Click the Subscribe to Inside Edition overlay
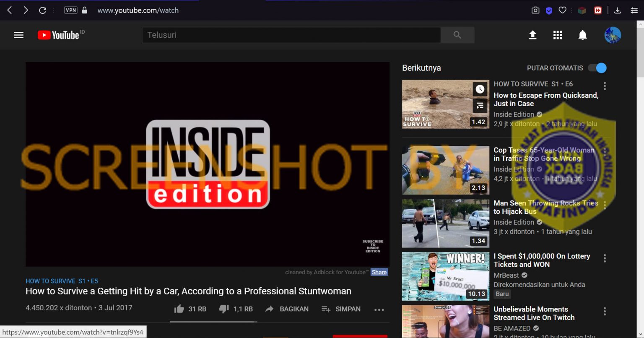The height and width of the screenshot is (338, 644). tap(373, 246)
